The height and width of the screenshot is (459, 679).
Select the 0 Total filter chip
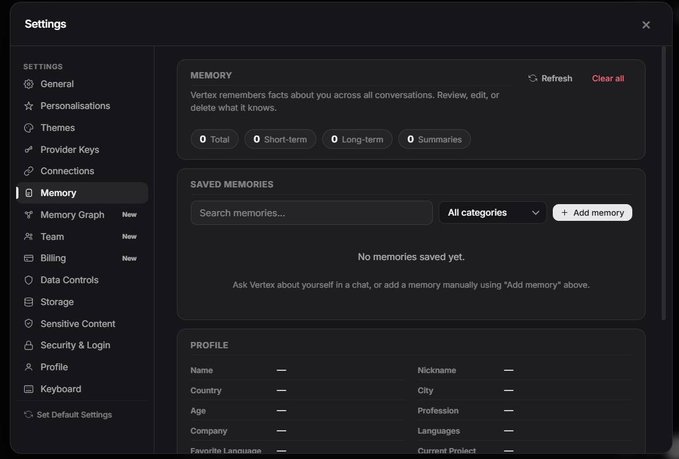point(215,139)
